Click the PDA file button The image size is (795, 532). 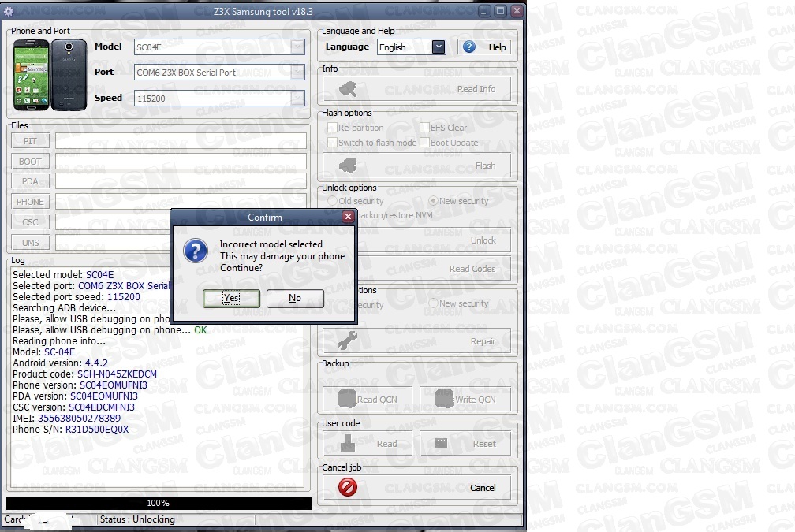click(31, 181)
